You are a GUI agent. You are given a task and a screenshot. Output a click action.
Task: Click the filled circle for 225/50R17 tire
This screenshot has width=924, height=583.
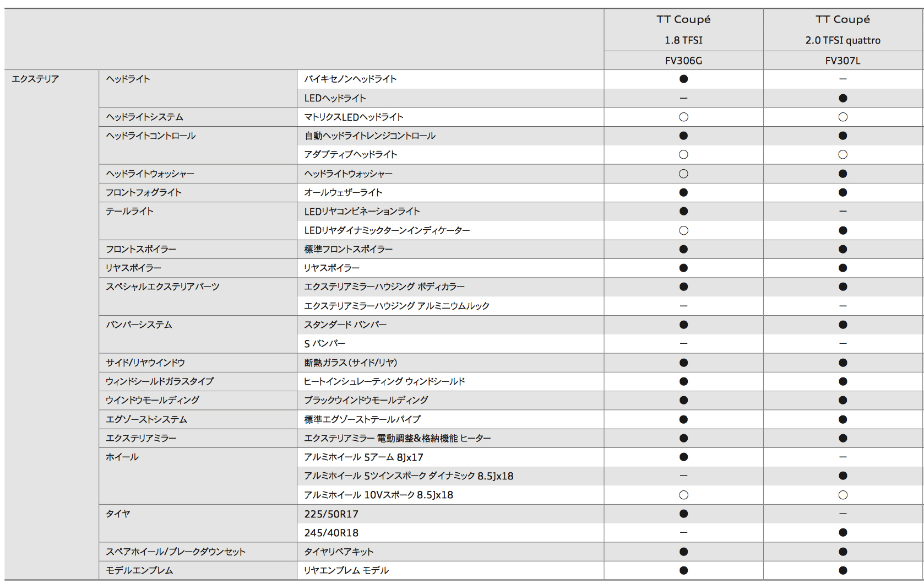click(683, 514)
